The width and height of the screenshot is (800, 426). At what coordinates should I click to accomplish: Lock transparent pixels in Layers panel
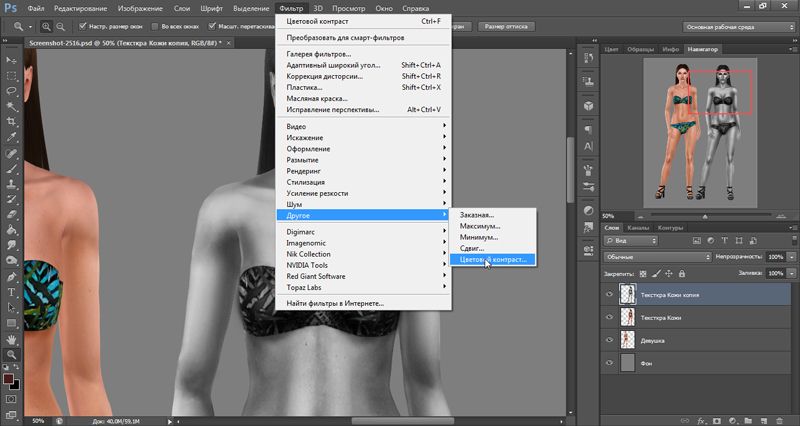643,274
